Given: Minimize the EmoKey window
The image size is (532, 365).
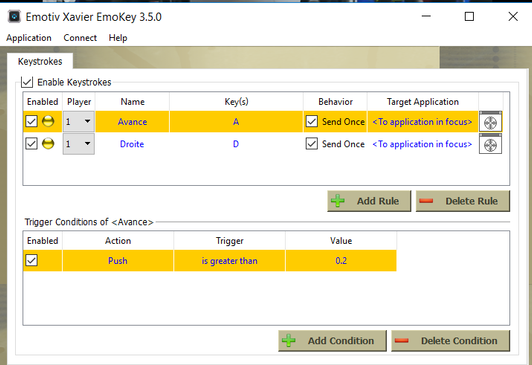Looking at the screenshot, I should click(x=426, y=16).
